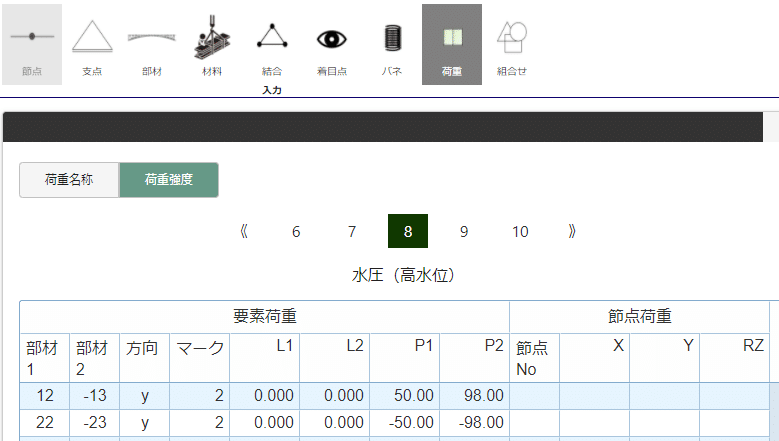Switch to the 荷重強度 tab
Screen dimensions: 779x441
(x=169, y=180)
